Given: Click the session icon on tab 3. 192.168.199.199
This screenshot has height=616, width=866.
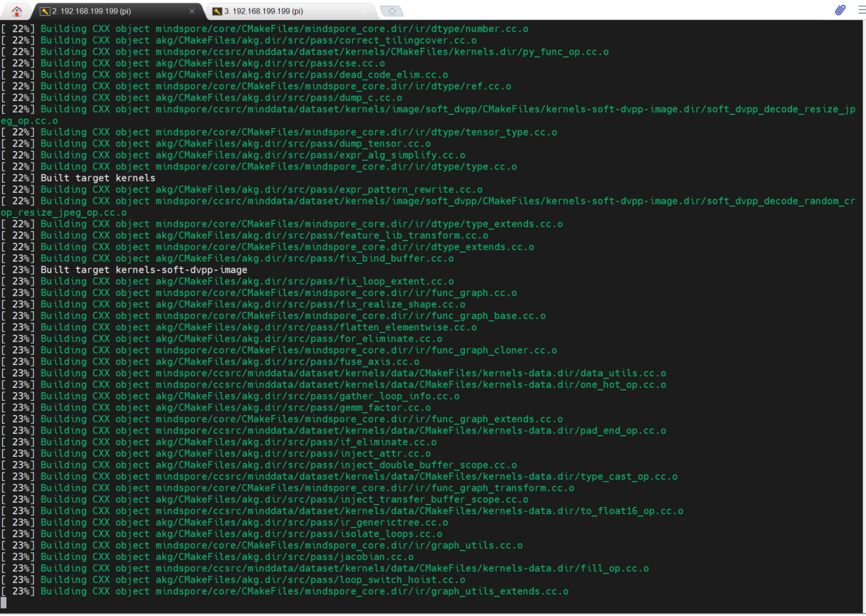Looking at the screenshot, I should tap(217, 11).
